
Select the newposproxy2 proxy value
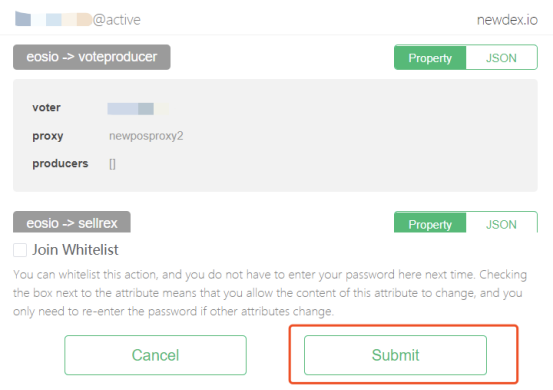point(146,136)
